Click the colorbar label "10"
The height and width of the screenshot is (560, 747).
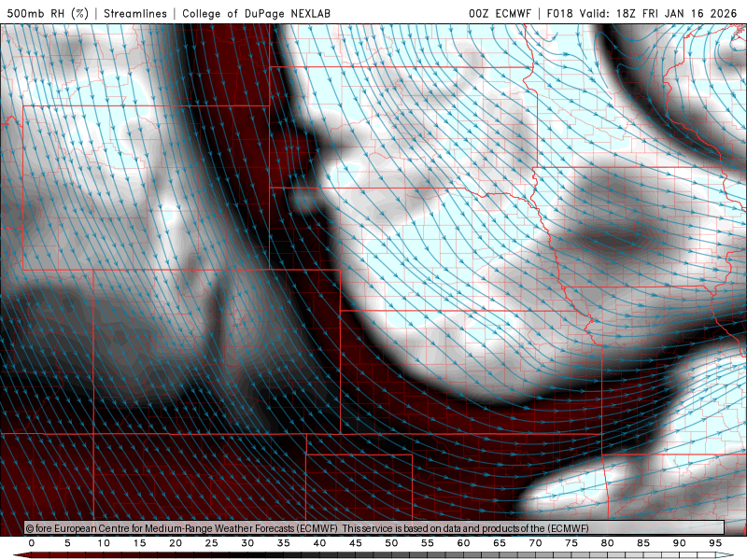[x=104, y=543]
